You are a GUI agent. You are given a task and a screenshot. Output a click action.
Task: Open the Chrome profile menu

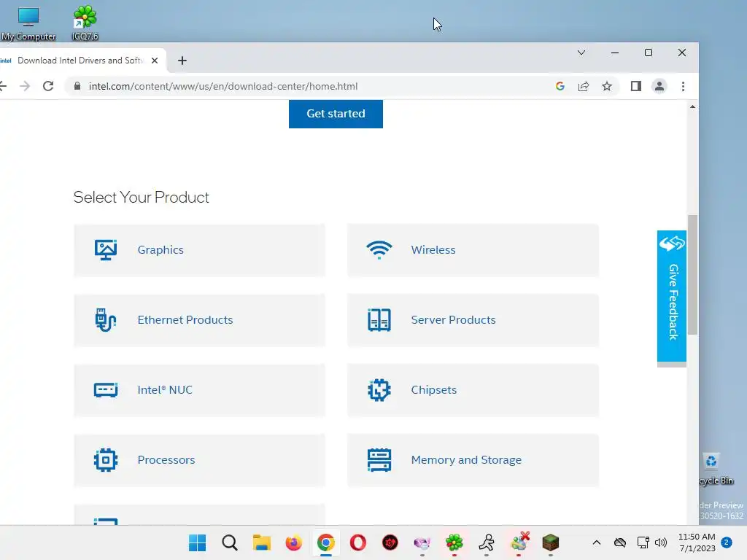point(659,86)
